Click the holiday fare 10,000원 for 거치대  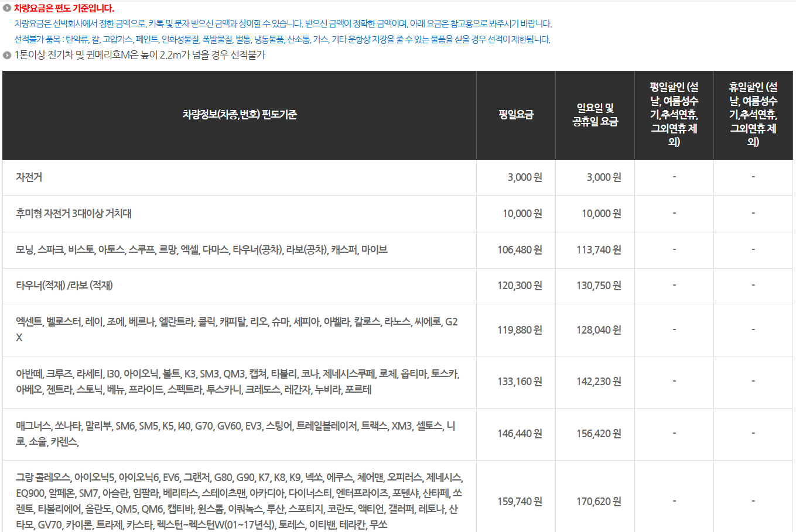pos(602,214)
